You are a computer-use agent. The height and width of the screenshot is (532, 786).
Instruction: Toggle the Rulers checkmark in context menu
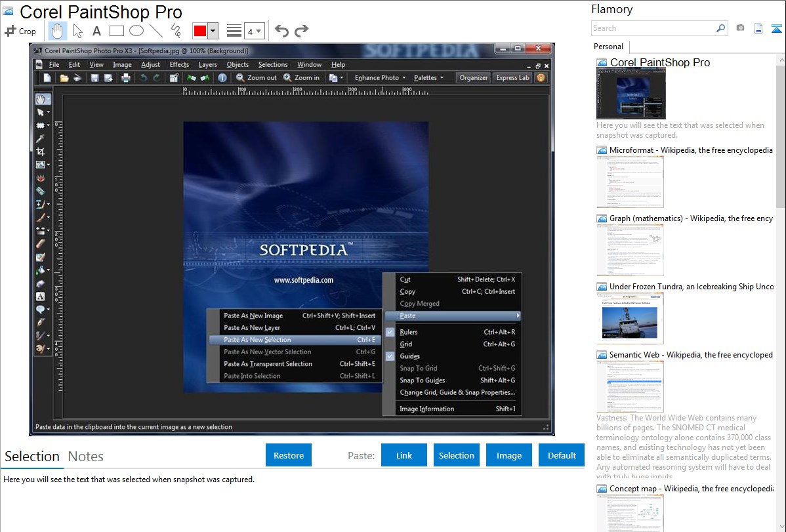click(x=390, y=332)
